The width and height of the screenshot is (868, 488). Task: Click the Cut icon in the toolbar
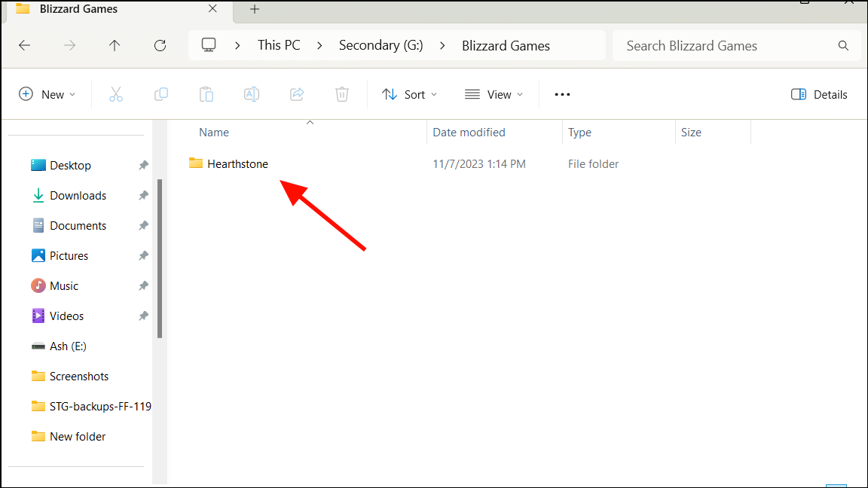pos(115,93)
